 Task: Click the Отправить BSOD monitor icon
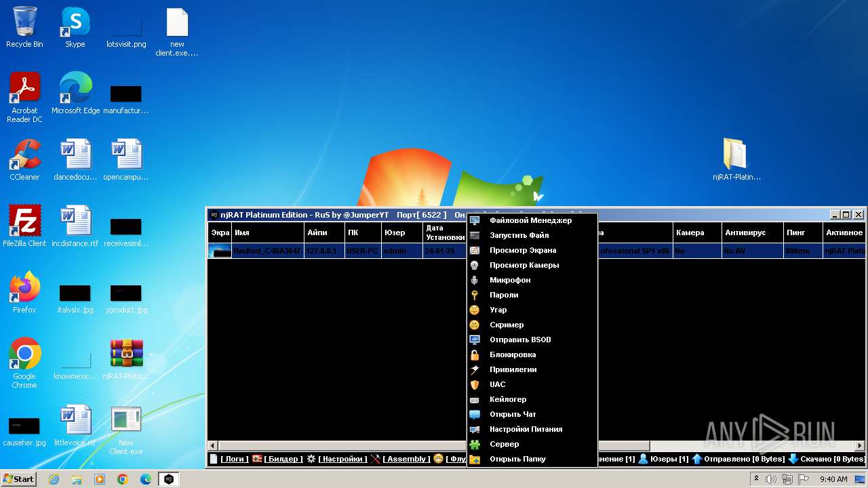point(475,340)
